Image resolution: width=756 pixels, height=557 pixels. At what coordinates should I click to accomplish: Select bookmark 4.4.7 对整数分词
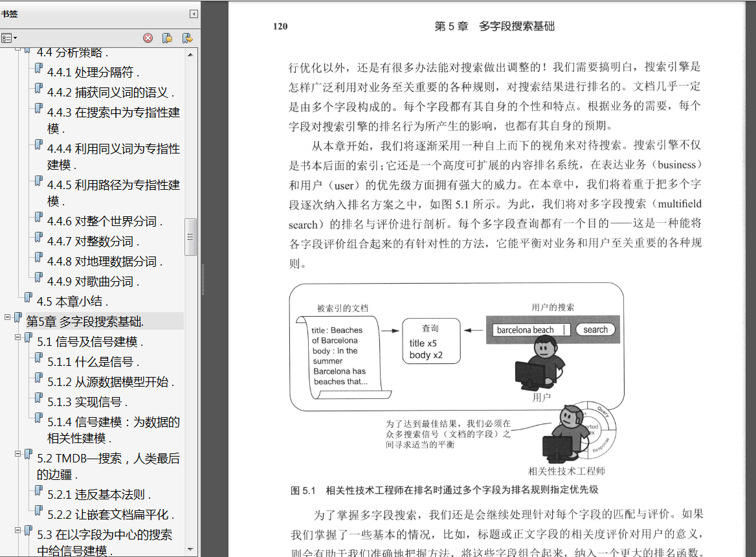(93, 241)
